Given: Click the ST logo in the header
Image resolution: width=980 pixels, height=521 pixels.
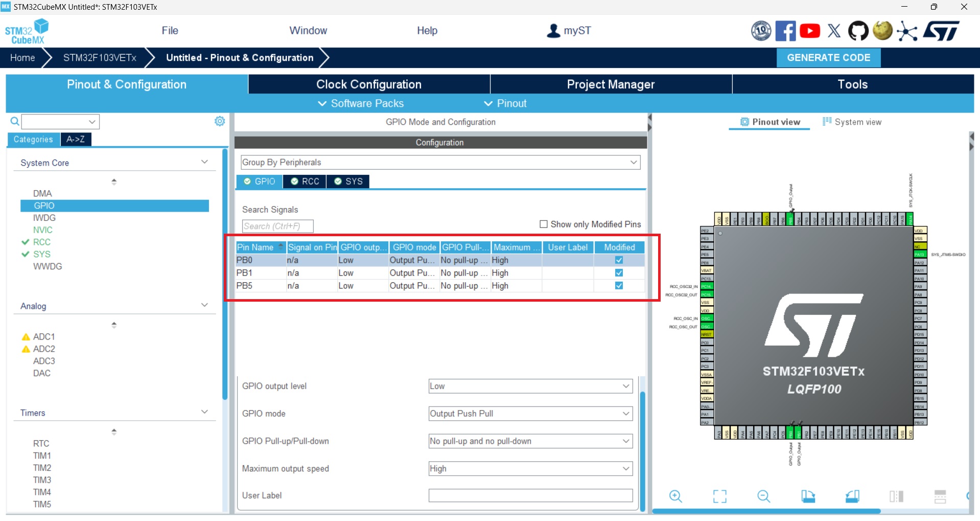Looking at the screenshot, I should pyautogui.click(x=941, y=31).
